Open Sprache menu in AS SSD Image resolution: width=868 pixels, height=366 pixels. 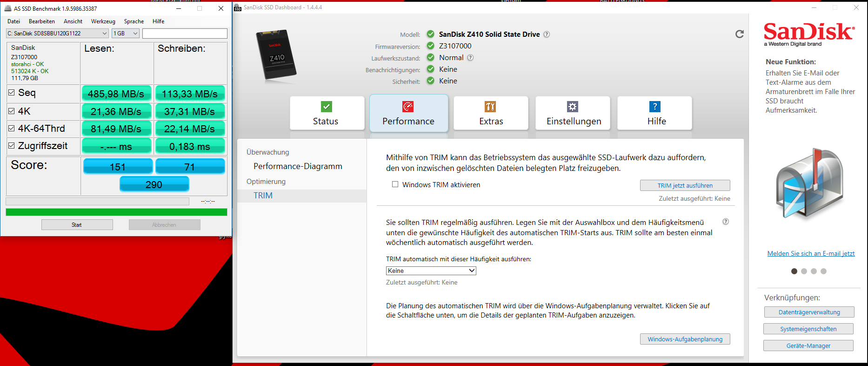134,21
